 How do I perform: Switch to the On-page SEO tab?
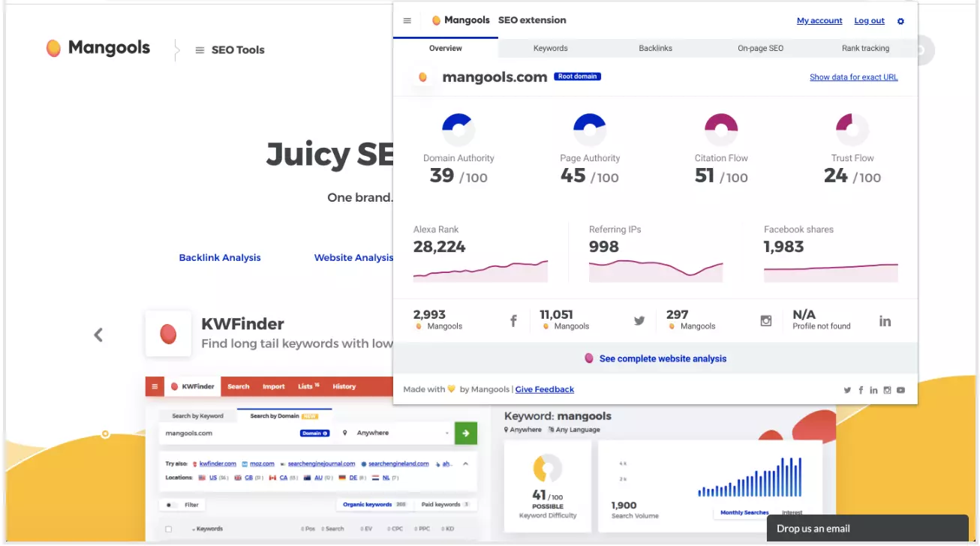pos(760,48)
